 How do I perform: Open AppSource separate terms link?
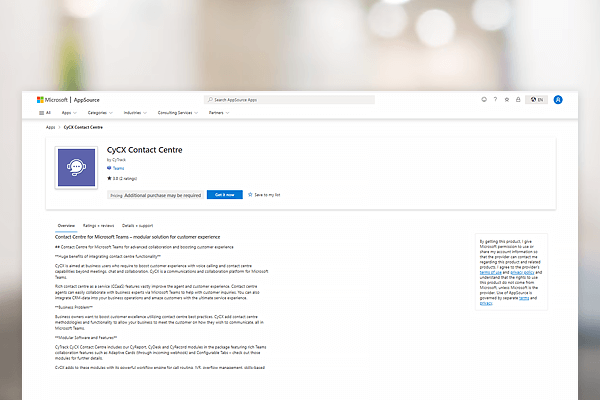(x=524, y=298)
